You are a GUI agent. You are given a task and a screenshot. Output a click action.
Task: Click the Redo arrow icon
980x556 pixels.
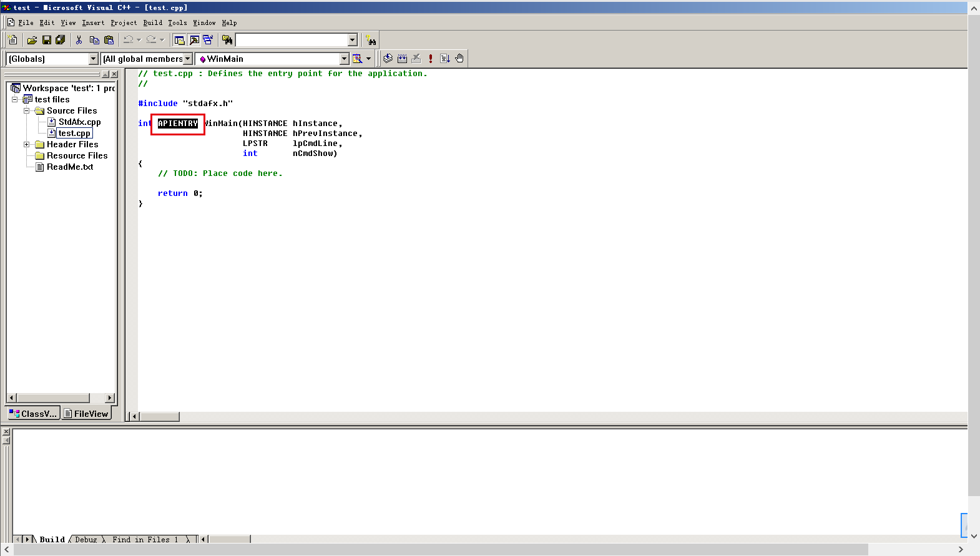click(151, 40)
